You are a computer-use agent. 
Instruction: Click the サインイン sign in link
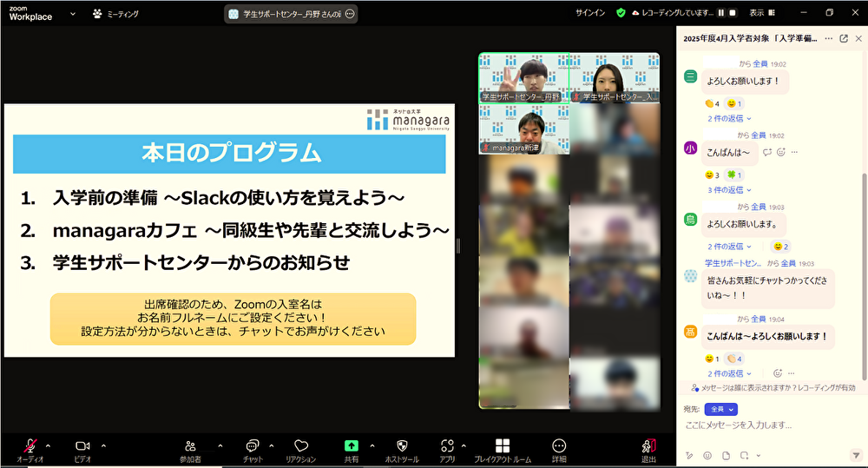(590, 13)
